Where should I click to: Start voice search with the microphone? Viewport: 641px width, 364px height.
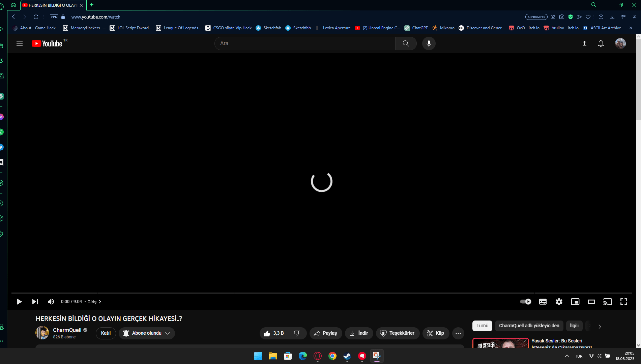[x=429, y=43]
